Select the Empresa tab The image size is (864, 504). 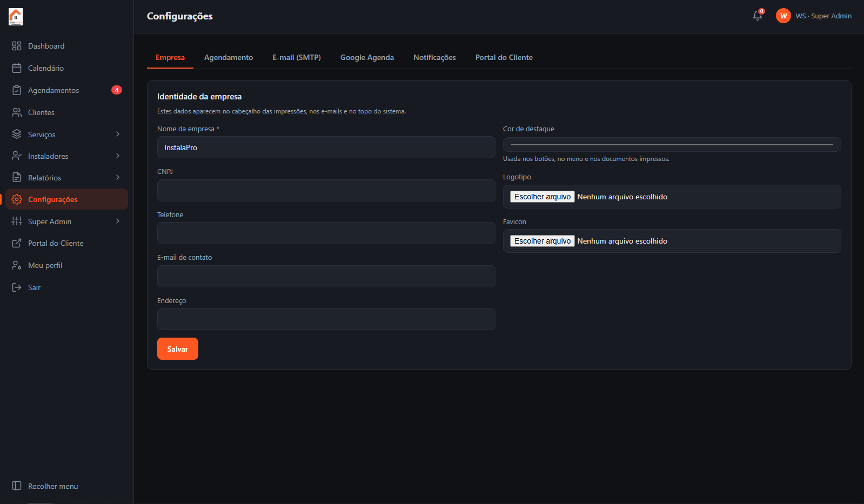170,57
